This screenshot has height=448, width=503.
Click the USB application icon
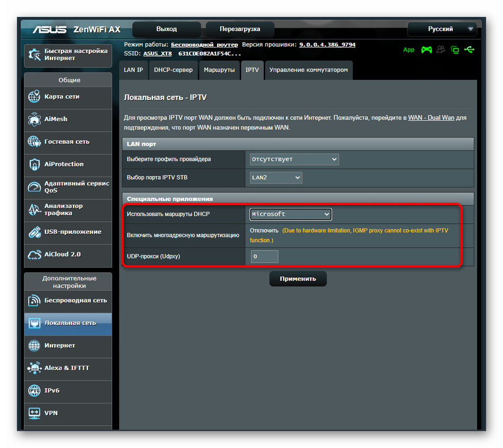(x=34, y=232)
